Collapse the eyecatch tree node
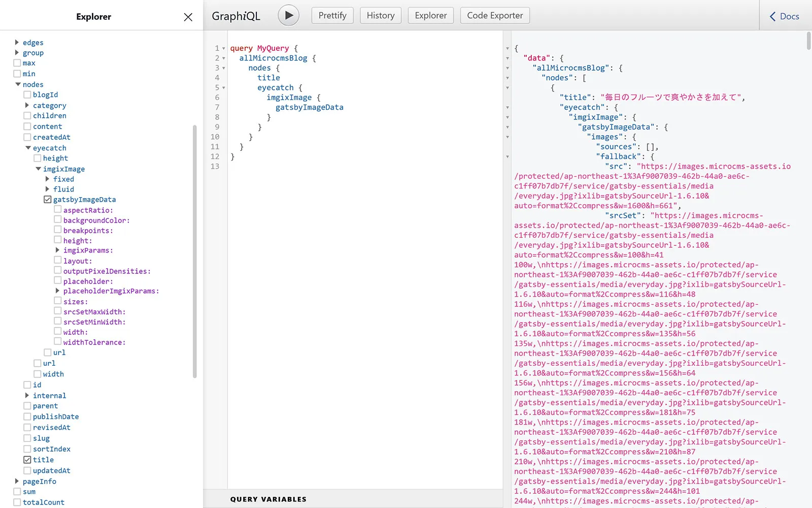The image size is (812, 508). click(x=28, y=148)
